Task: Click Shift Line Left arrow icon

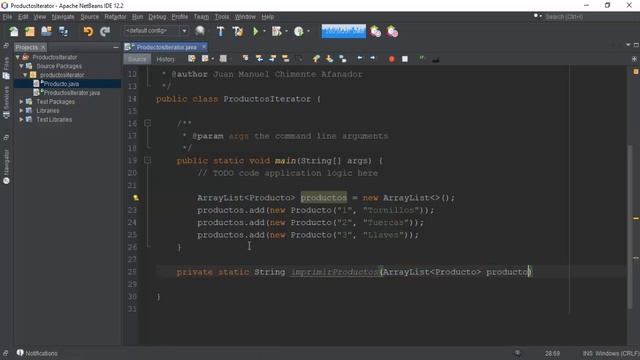Action: click(360, 59)
